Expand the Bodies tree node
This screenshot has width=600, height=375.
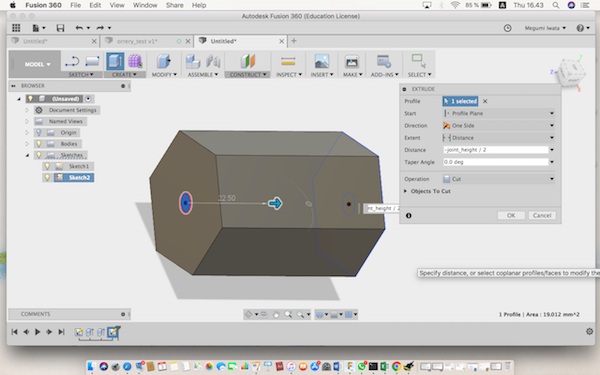coord(27,144)
